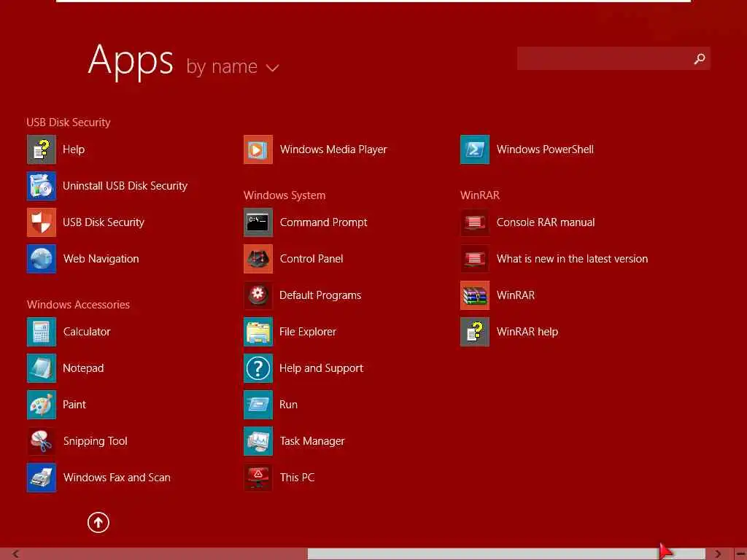Click the search magnifier icon
Image resolution: width=747 pixels, height=560 pixels.
700,58
